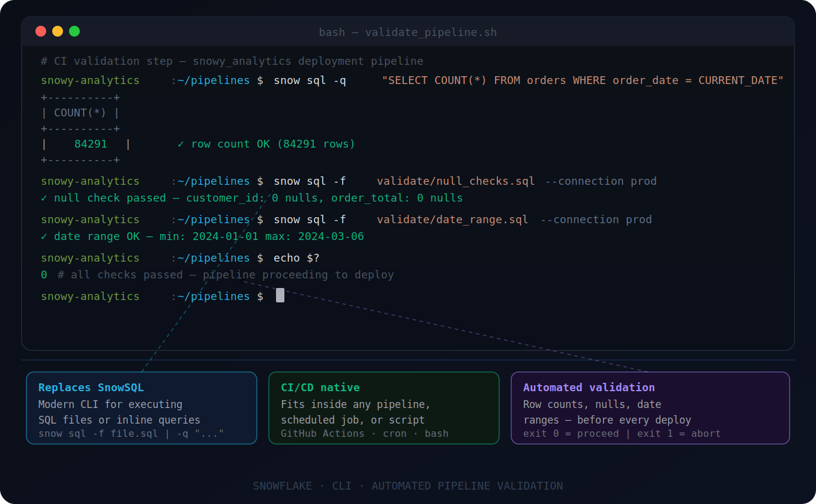Click the 'Row counts, nulls, date' description
Viewport: 816px width, 504px height.
coord(592,404)
